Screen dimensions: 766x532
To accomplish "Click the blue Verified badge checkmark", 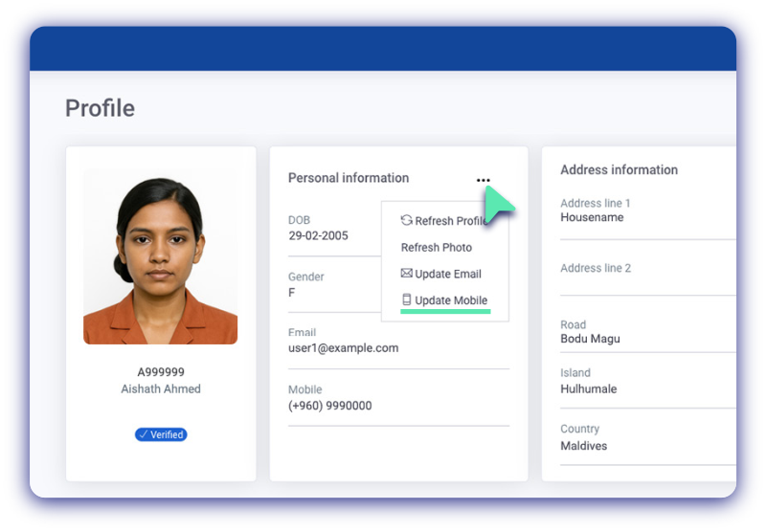I will [143, 434].
